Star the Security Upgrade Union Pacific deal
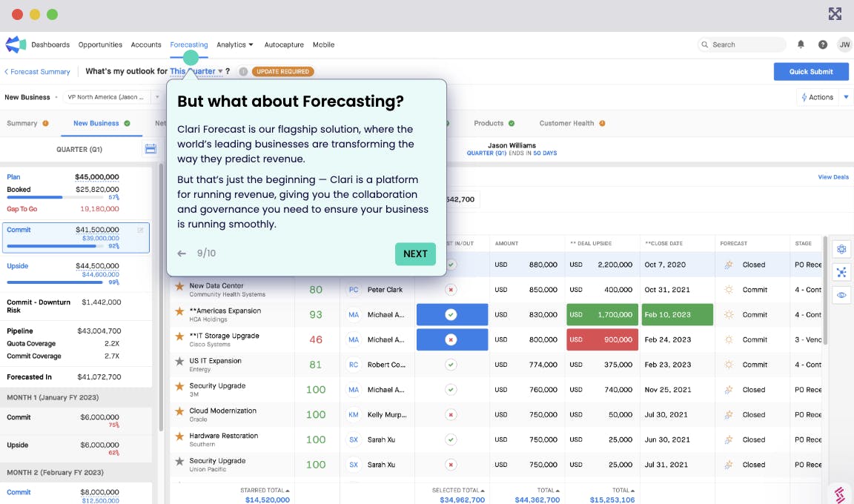This screenshot has height=504, width=854. tap(179, 462)
